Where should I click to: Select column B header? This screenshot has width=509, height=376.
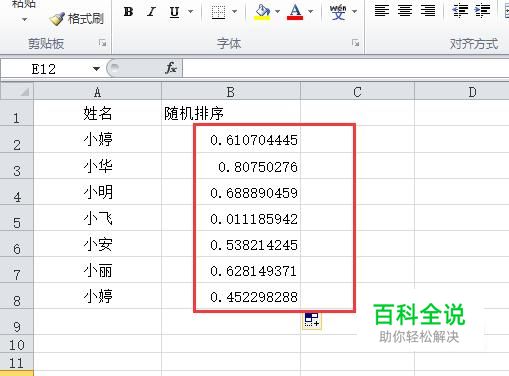(231, 92)
